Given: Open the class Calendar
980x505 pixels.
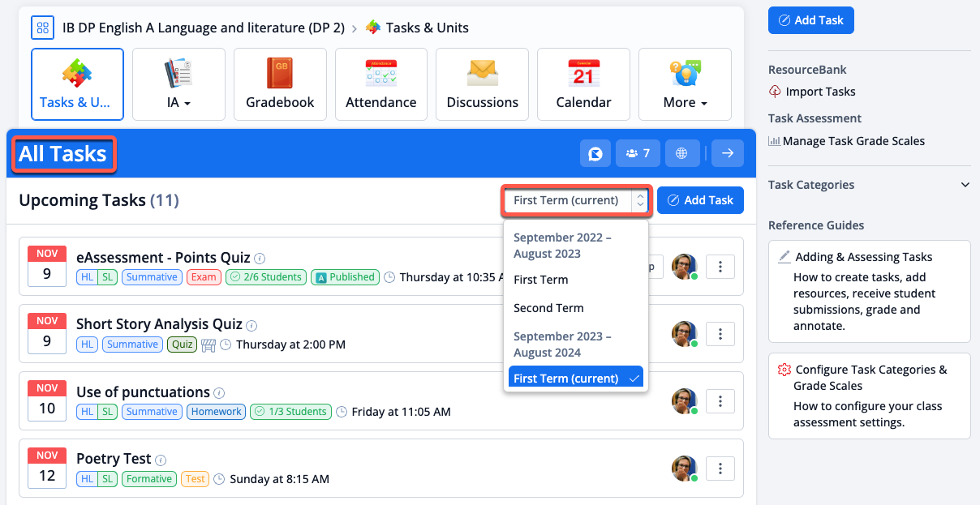Looking at the screenshot, I should pyautogui.click(x=583, y=84).
